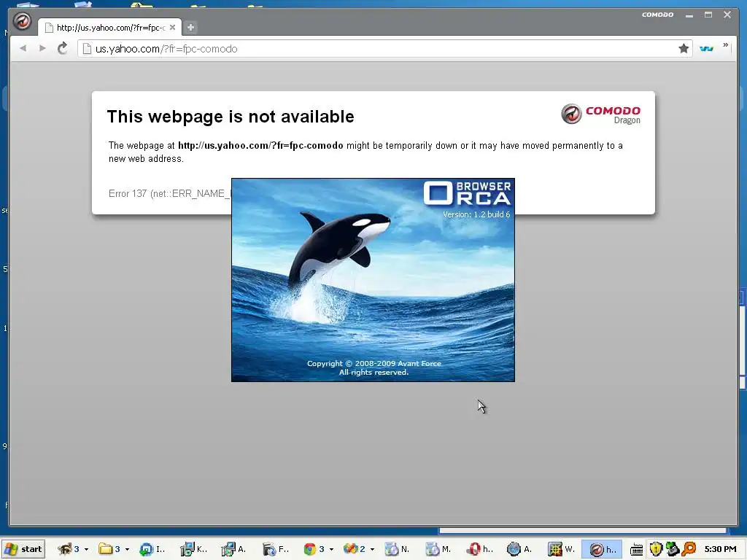Click the yellow shield tray icon

pyautogui.click(x=656, y=549)
